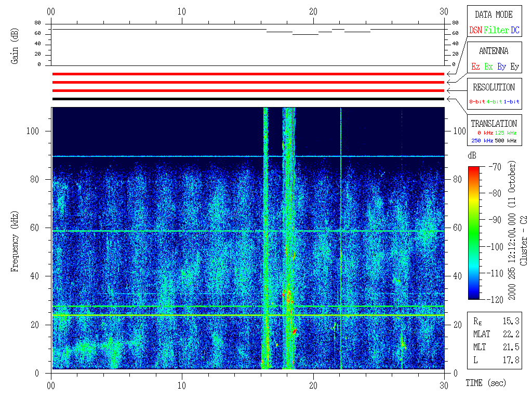Click the top red data mode bar

[248, 74]
